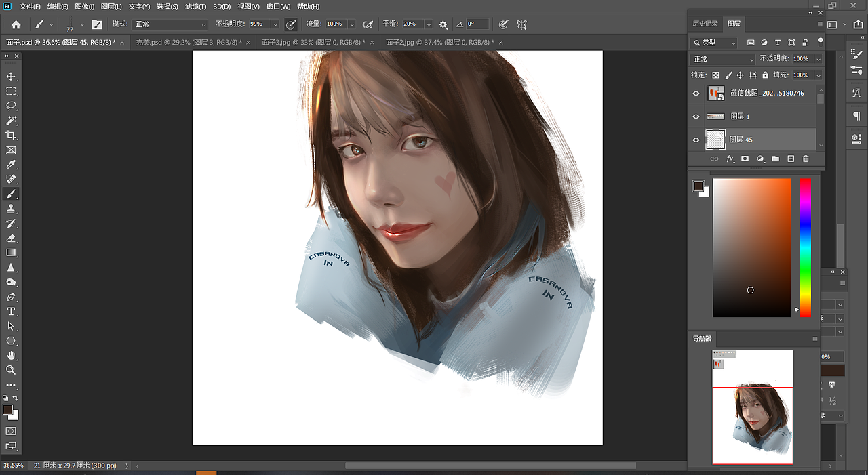Select the Move tool

click(x=11, y=77)
